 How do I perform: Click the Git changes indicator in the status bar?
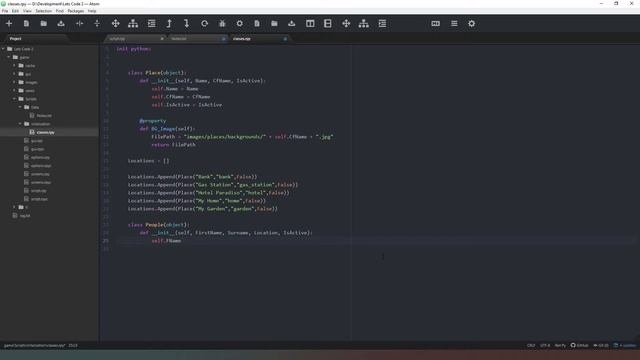601,345
